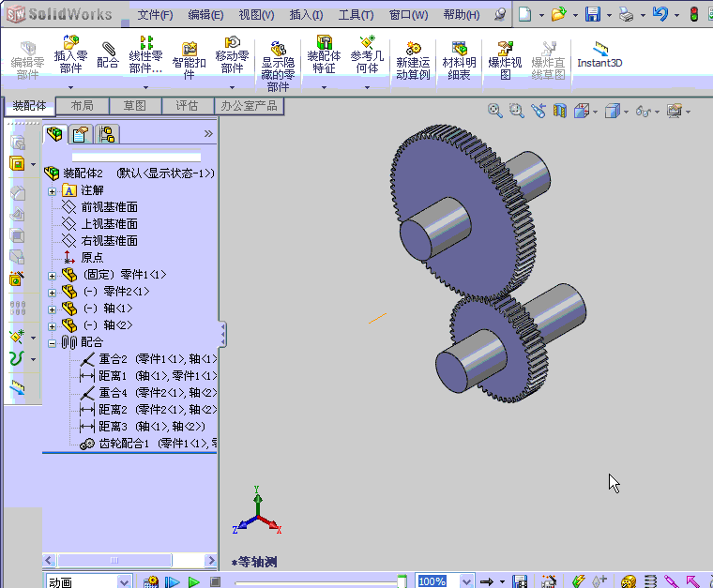713x588 pixels.
Task: Open the 插入(I) menu
Action: pos(307,15)
